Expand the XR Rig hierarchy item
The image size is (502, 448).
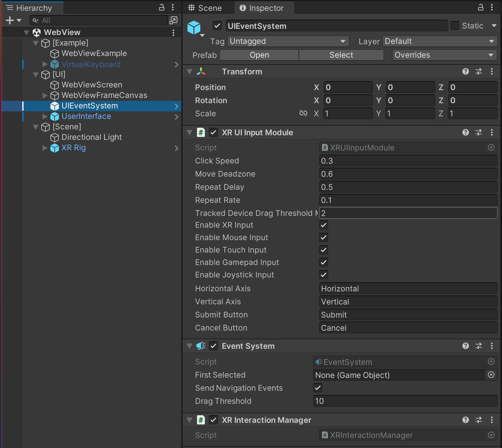point(45,148)
